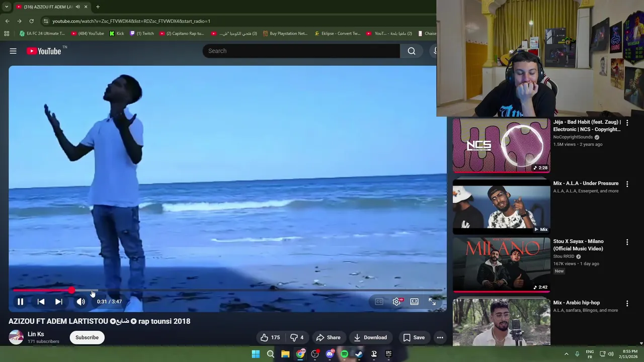The image size is (644, 362).
Task: Open the Chrome apps grid shortcut
Action: coord(7,34)
